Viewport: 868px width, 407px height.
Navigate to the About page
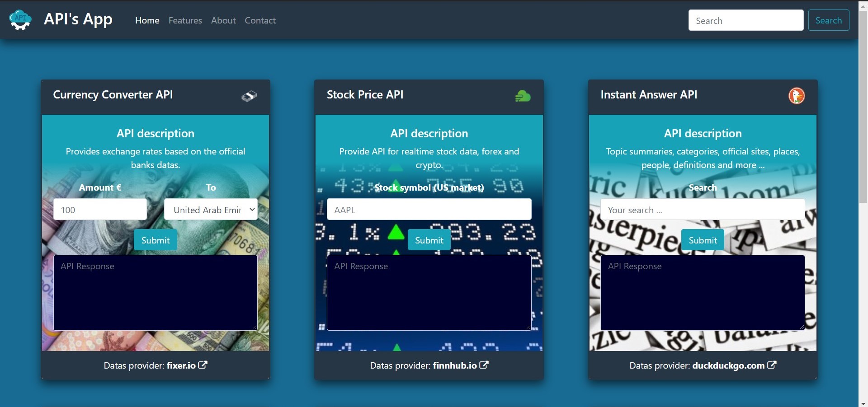pos(223,20)
